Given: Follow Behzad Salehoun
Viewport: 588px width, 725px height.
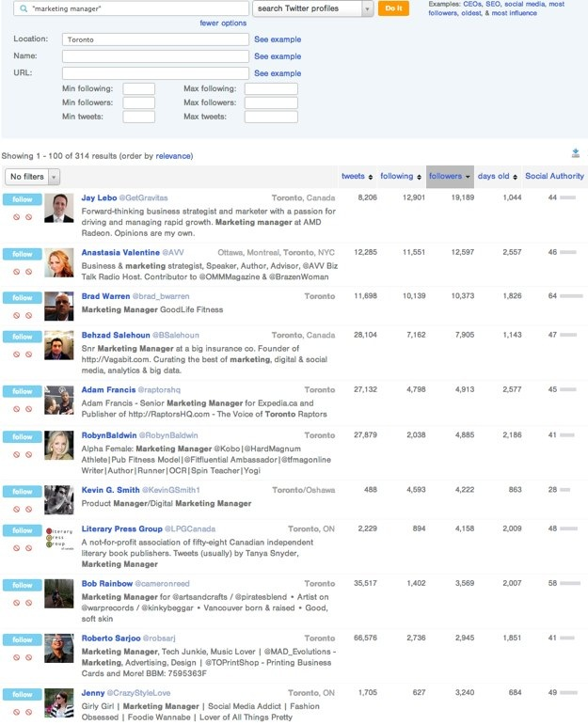Looking at the screenshot, I should (x=22, y=336).
